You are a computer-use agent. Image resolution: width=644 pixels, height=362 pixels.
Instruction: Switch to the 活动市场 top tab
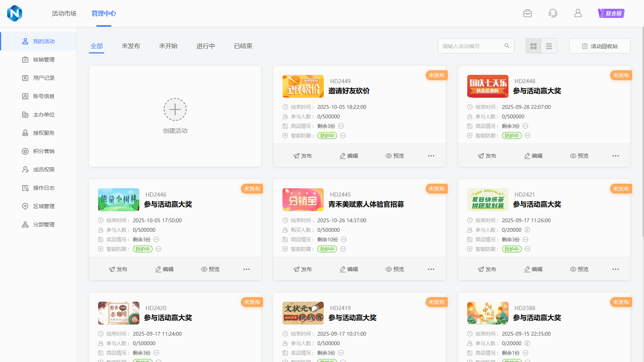(64, 13)
